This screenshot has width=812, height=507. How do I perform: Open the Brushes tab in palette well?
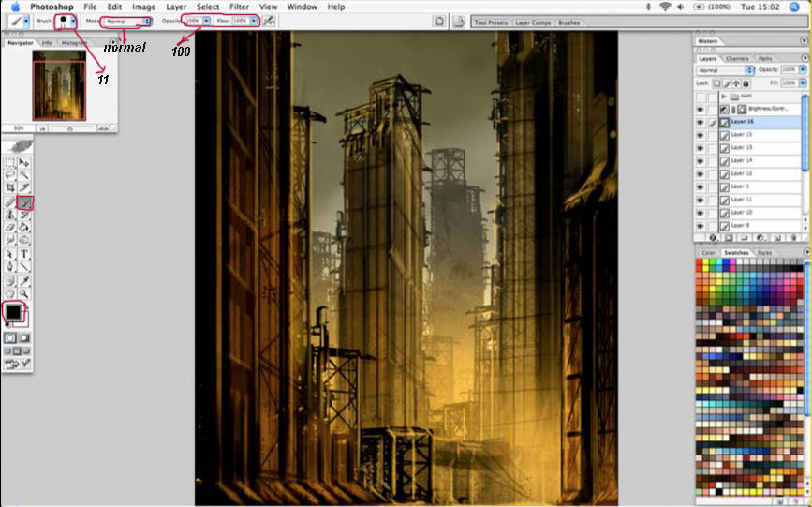tap(568, 22)
